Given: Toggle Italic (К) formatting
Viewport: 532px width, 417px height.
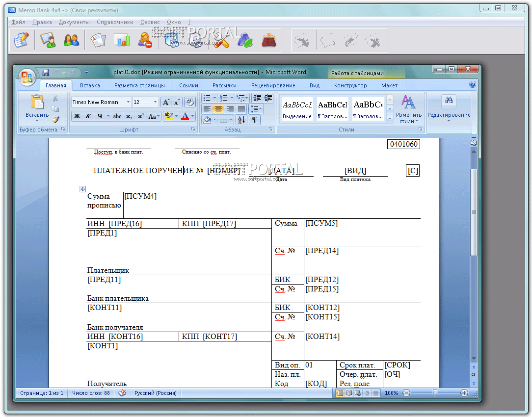Looking at the screenshot, I should point(88,116).
